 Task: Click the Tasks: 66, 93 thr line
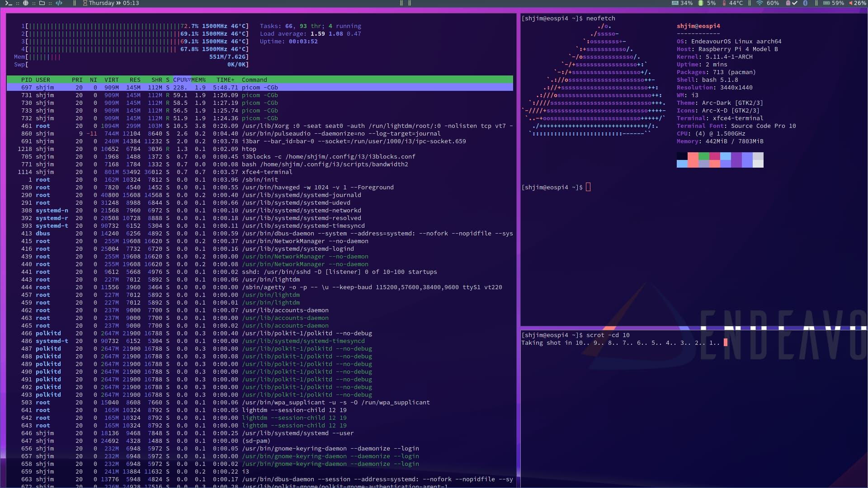tap(311, 26)
